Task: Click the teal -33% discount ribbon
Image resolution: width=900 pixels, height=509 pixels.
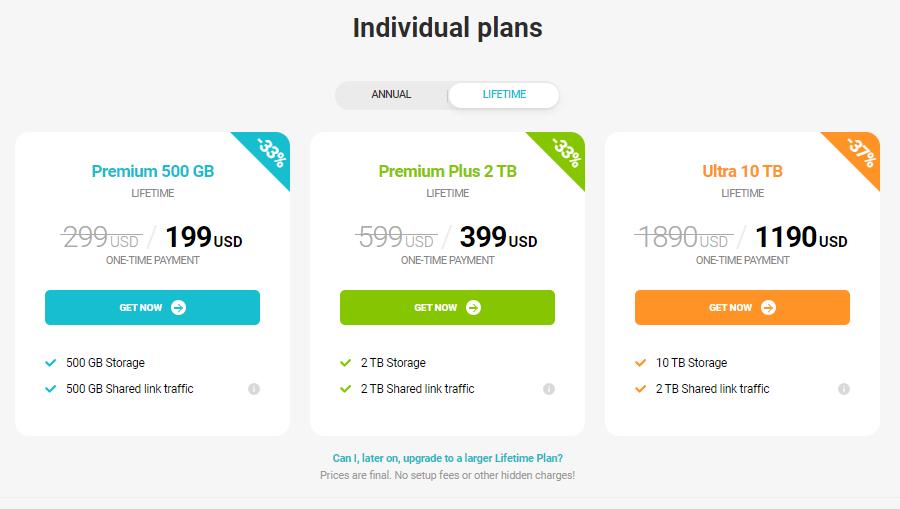Action: 270,151
